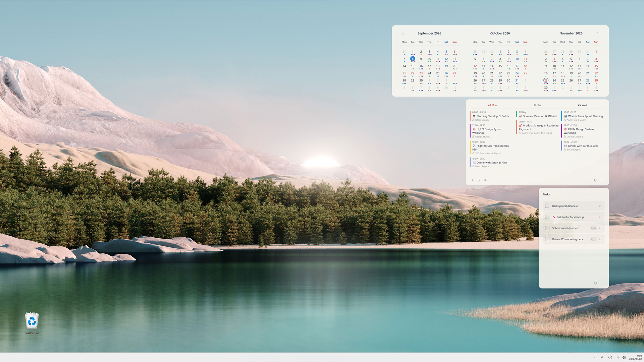Refresh the Tasks widget
Screen dimensions: 644x362
[x=595, y=283]
